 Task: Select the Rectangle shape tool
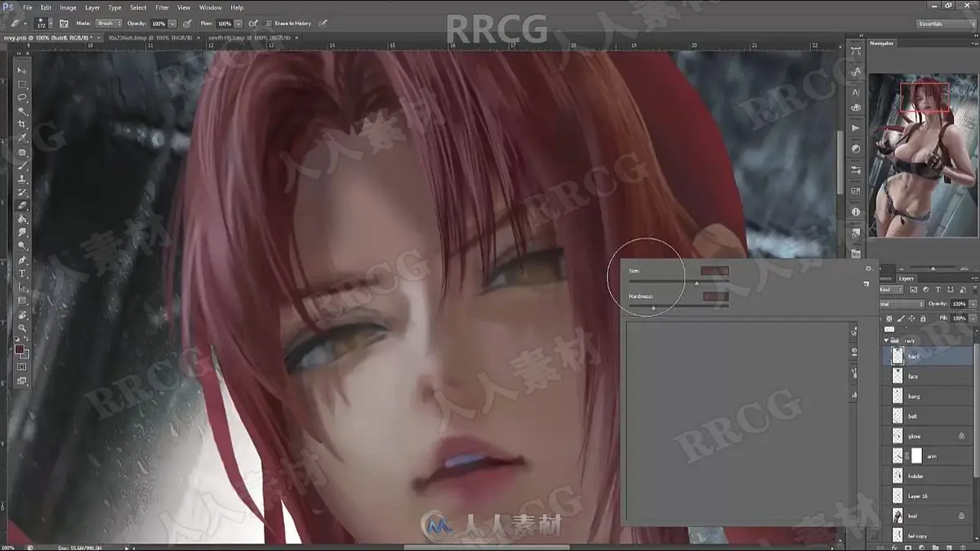click(23, 300)
